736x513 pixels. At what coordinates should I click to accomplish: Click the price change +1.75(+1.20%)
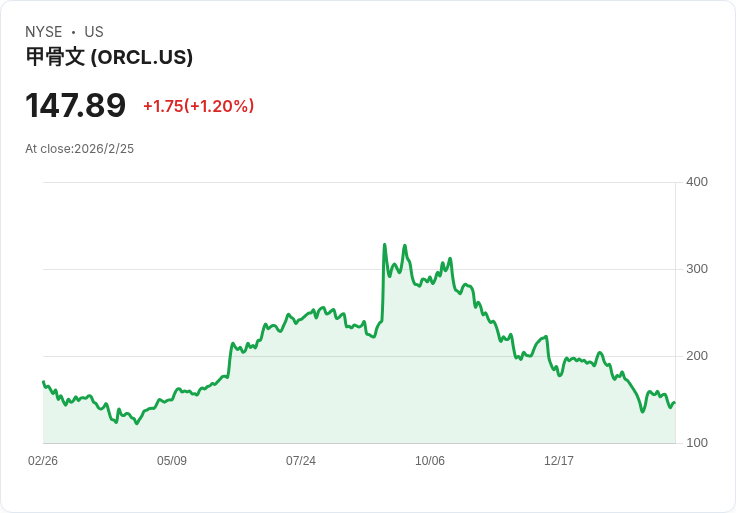click(x=199, y=106)
